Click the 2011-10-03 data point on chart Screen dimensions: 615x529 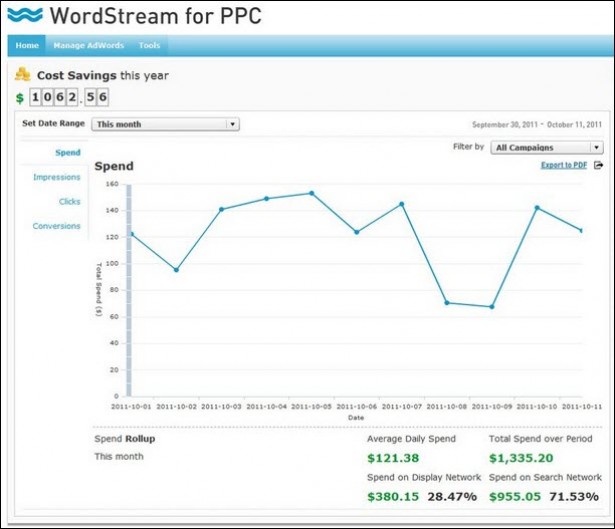pyautogui.click(x=221, y=209)
